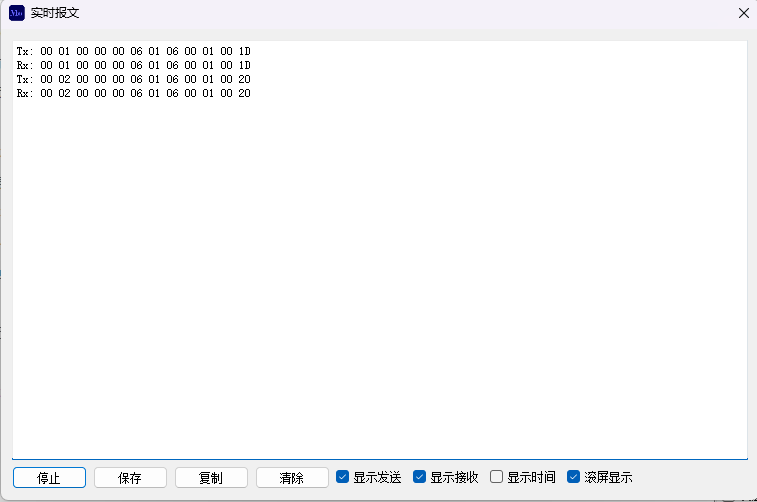Viewport: 757px width, 502px height.
Task: Click the "Tx:" prefix on the first line
Action: tap(25, 51)
